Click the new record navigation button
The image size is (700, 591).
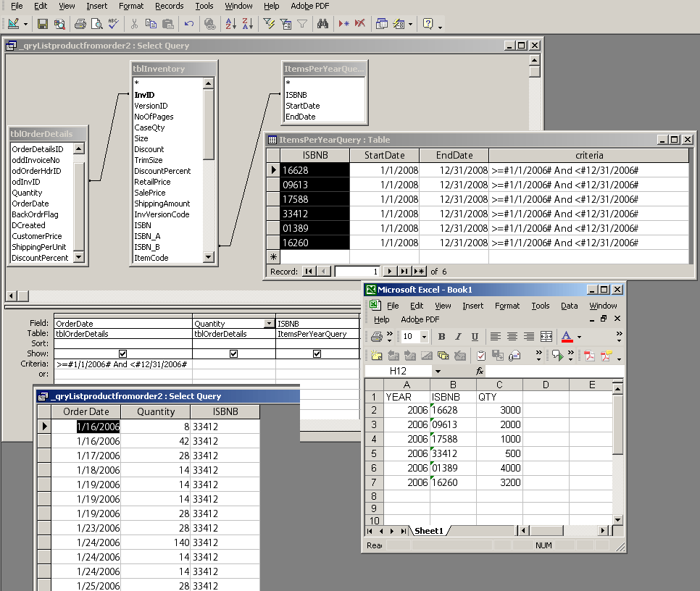(x=419, y=271)
